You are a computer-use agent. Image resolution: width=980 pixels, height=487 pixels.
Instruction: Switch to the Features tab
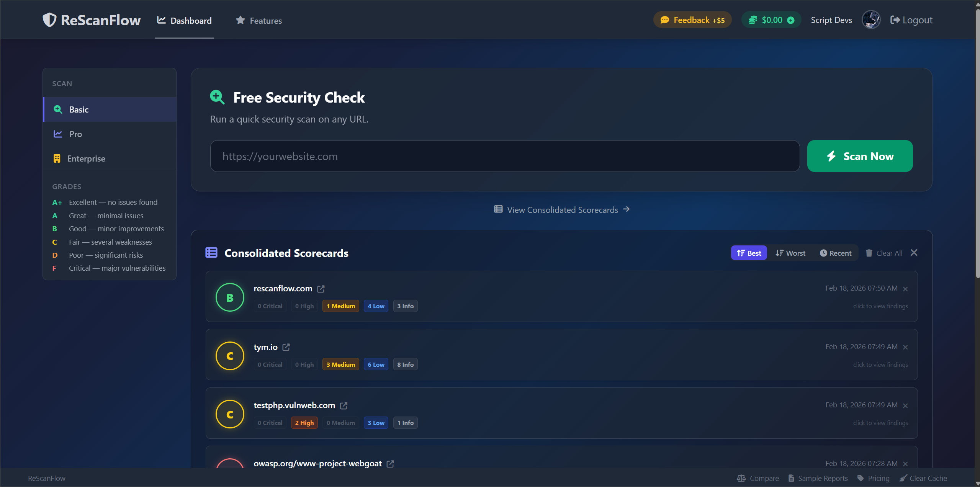point(259,21)
